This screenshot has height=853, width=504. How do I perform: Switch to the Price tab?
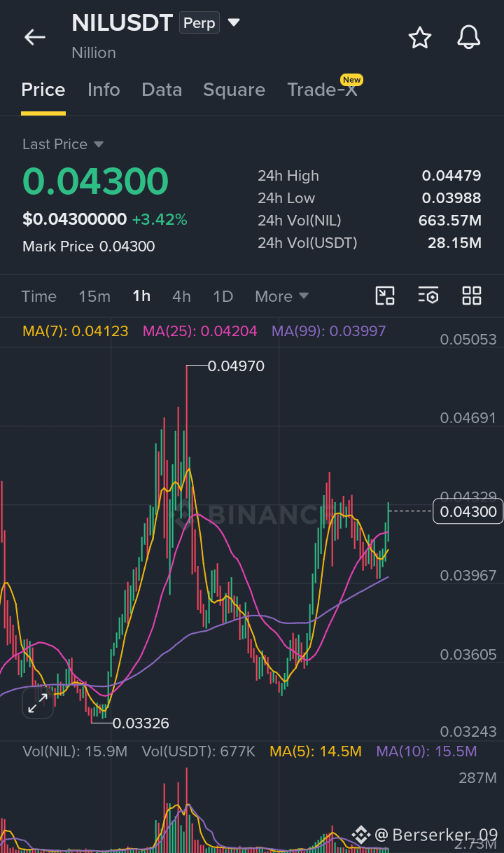coord(43,90)
